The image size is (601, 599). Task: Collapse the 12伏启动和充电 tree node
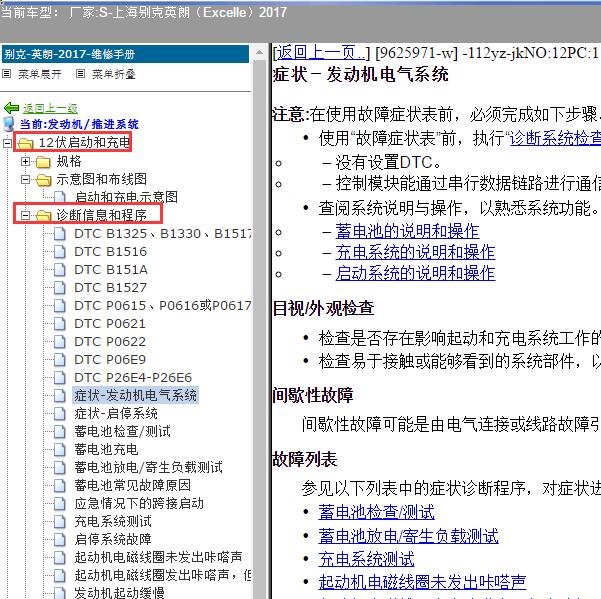(7, 143)
